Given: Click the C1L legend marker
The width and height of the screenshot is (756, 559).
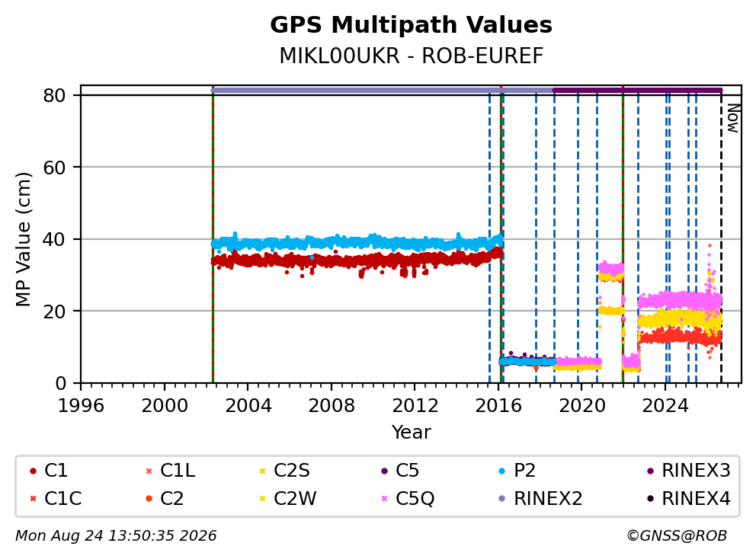Looking at the screenshot, I should point(149,471).
